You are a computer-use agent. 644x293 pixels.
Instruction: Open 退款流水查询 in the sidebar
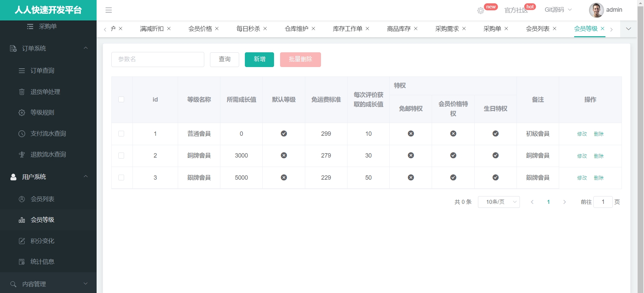click(48, 155)
